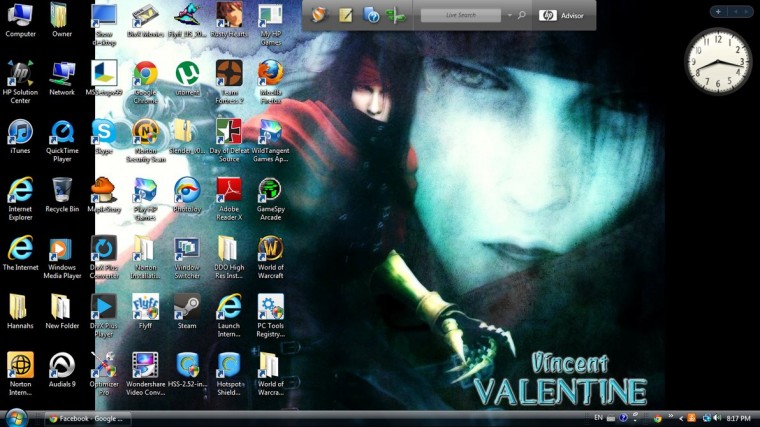The image size is (760, 427).
Task: Click the Launch Internet Explorer shortcut
Action: click(229, 315)
